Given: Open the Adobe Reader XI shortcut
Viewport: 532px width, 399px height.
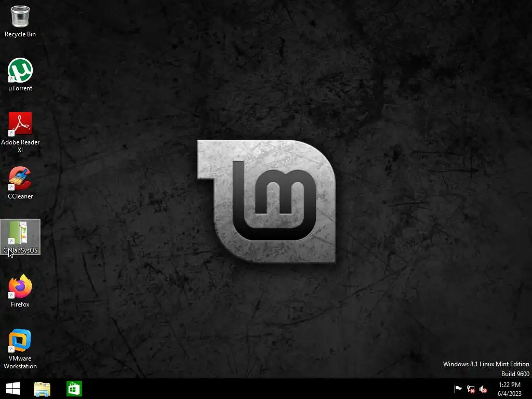Looking at the screenshot, I should click(20, 132).
